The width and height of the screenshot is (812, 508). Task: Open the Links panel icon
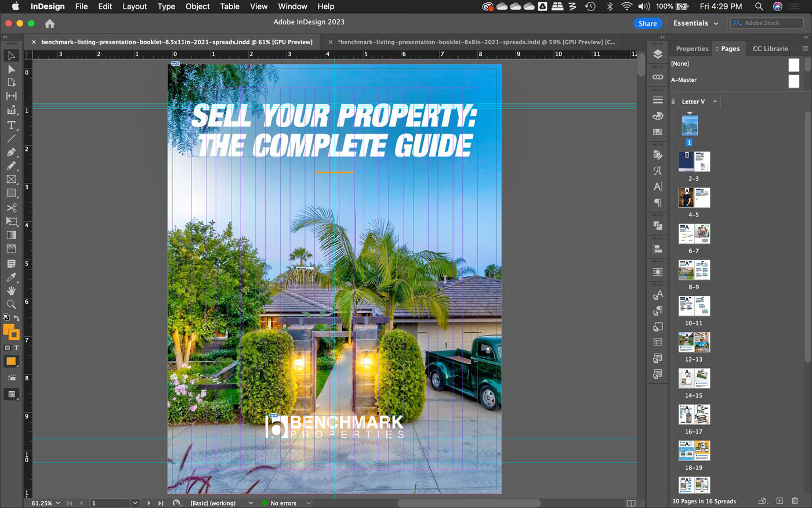click(658, 77)
